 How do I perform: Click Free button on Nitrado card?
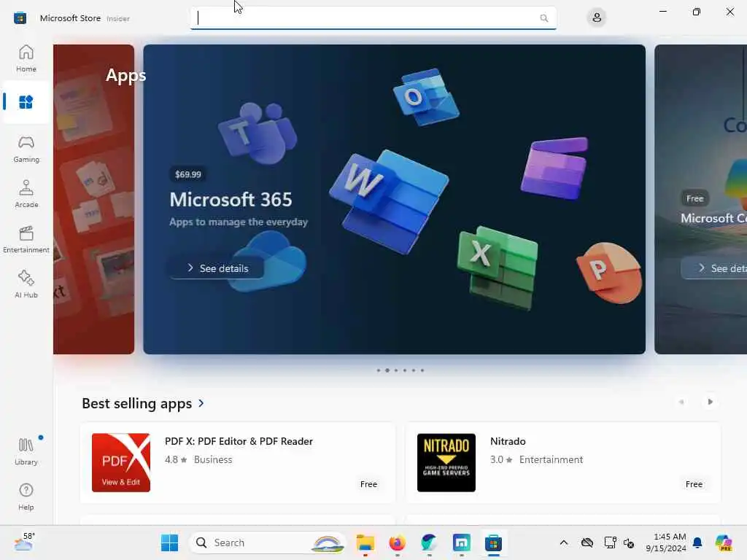tap(694, 484)
